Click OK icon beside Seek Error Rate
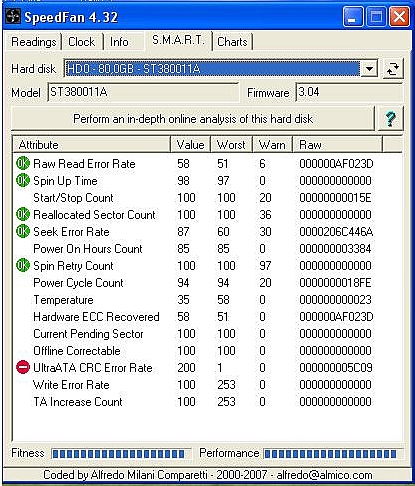Screen dimensions: 415x486 [23, 231]
